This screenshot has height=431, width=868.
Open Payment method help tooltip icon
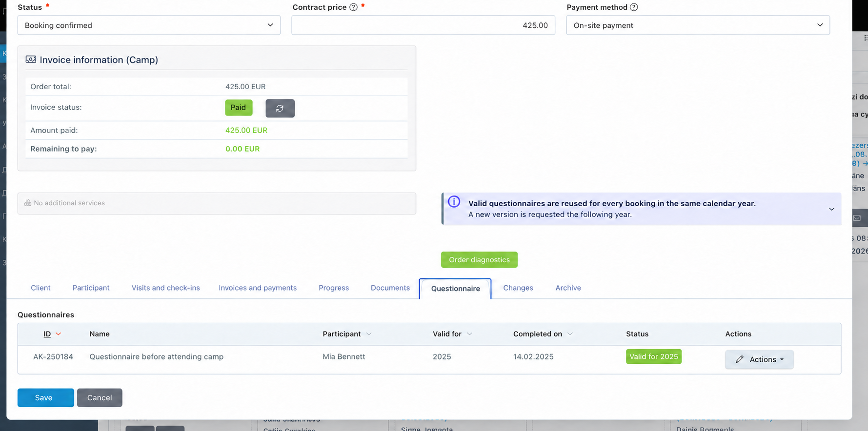pyautogui.click(x=634, y=7)
